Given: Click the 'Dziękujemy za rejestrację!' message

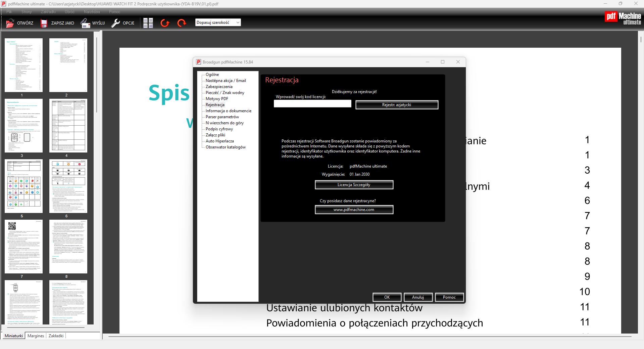Looking at the screenshot, I should tap(354, 92).
